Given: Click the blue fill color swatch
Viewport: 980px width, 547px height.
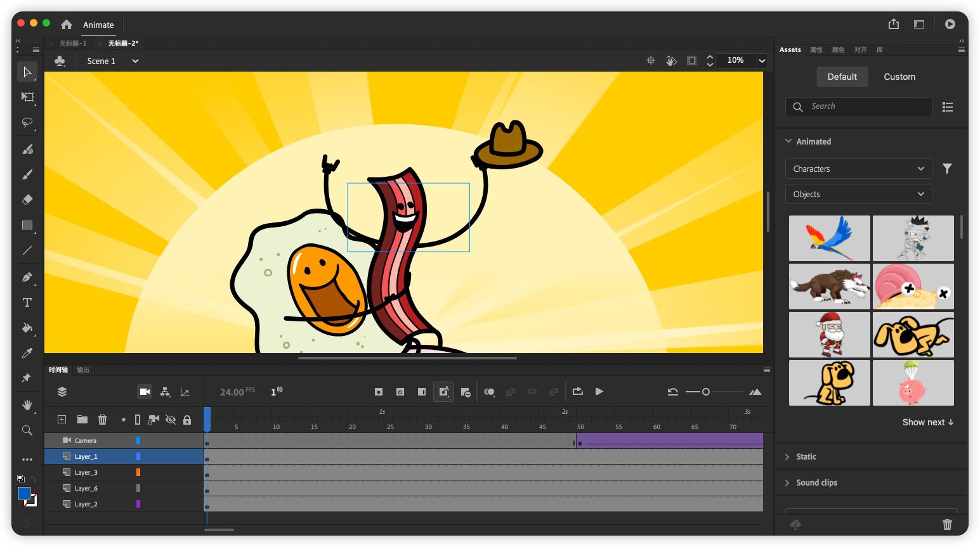Looking at the screenshot, I should pos(24,493).
